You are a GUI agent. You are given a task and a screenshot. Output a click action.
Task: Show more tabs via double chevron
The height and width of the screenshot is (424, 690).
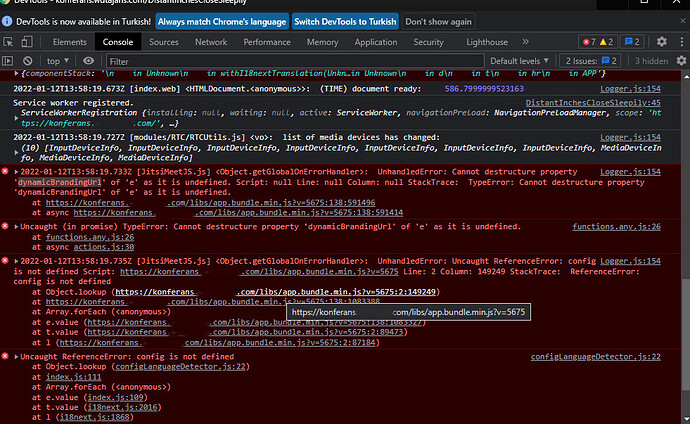[x=525, y=42]
